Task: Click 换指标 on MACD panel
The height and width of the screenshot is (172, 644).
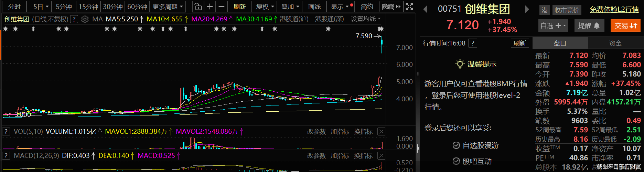Action: 363,156
